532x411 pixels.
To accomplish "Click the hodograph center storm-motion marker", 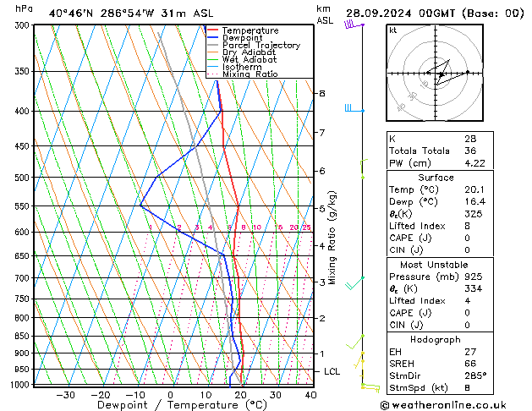I will 441,74.
